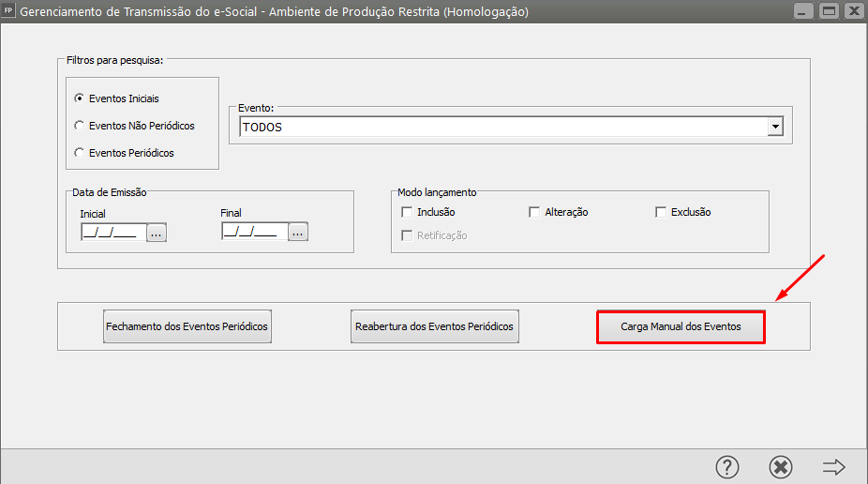
Task: Click the help question mark icon
Action: pyautogui.click(x=727, y=467)
